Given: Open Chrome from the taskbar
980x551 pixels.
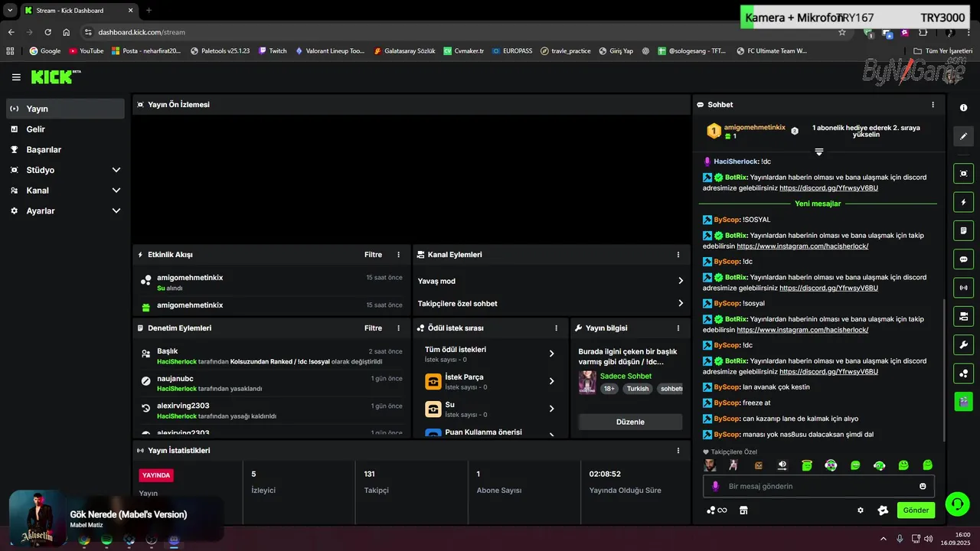Looking at the screenshot, I should pyautogui.click(x=84, y=540).
